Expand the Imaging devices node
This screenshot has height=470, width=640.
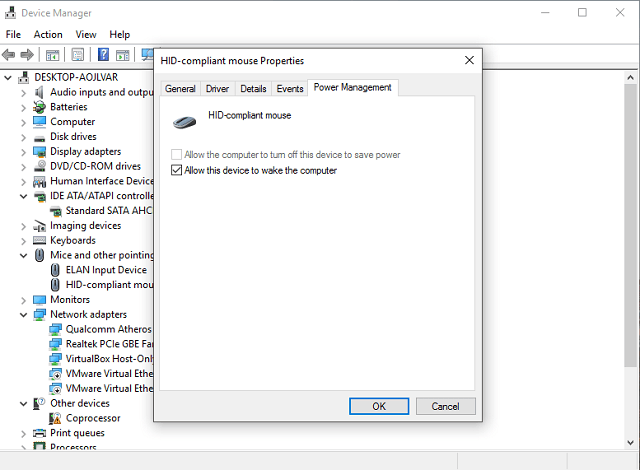[24, 226]
